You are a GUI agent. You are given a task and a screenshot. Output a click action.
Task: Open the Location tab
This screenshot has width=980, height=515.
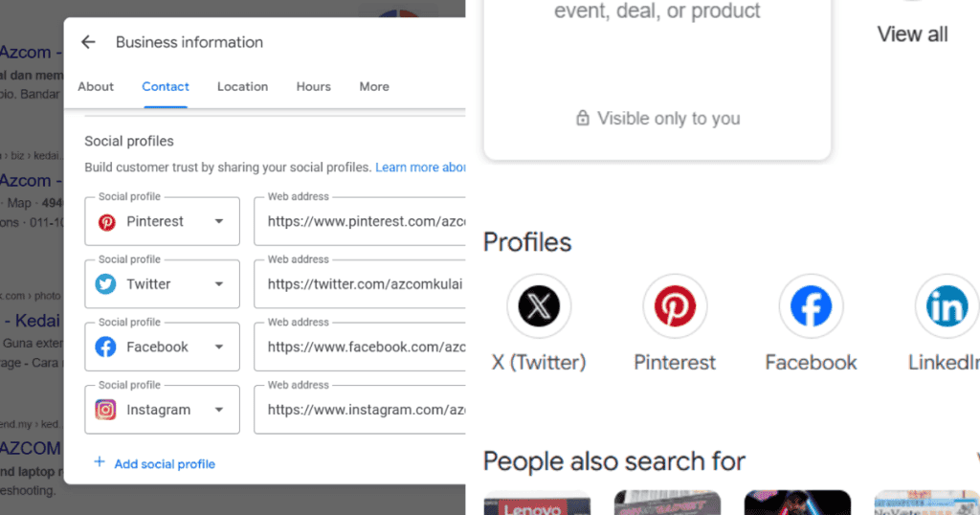(242, 86)
